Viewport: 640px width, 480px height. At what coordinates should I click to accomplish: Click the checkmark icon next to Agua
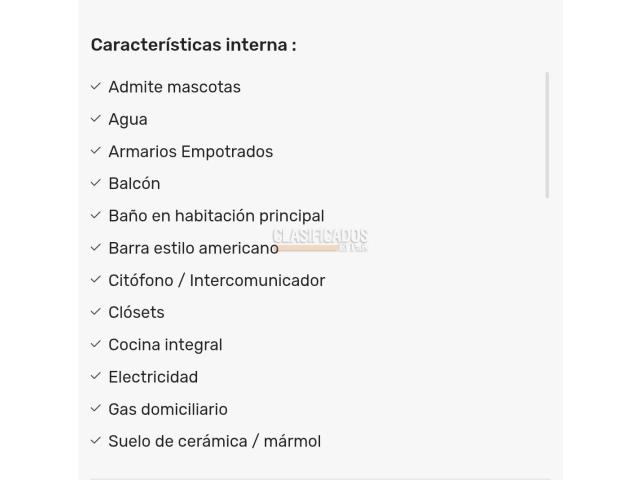[96, 119]
